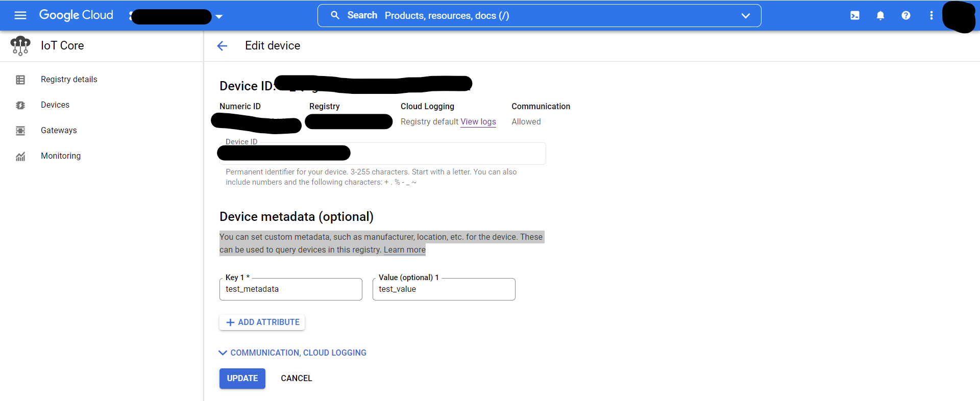This screenshot has height=401, width=980.
Task: Navigate to Devices
Action: [55, 105]
